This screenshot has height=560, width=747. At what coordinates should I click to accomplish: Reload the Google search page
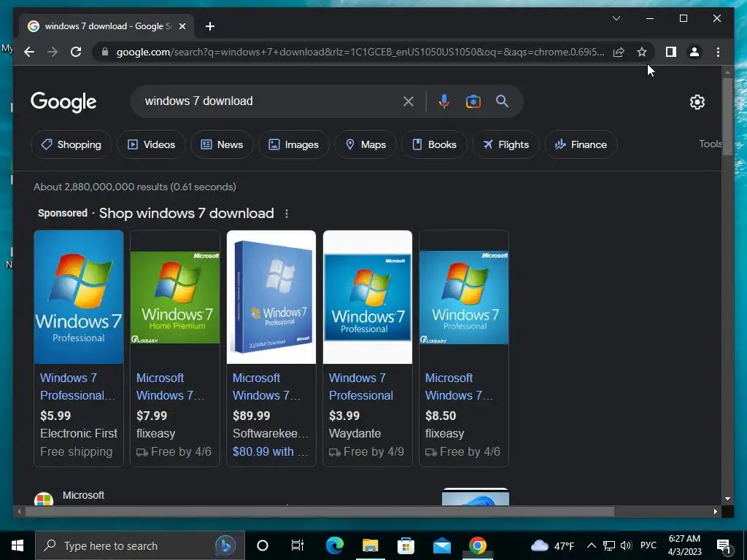point(76,52)
